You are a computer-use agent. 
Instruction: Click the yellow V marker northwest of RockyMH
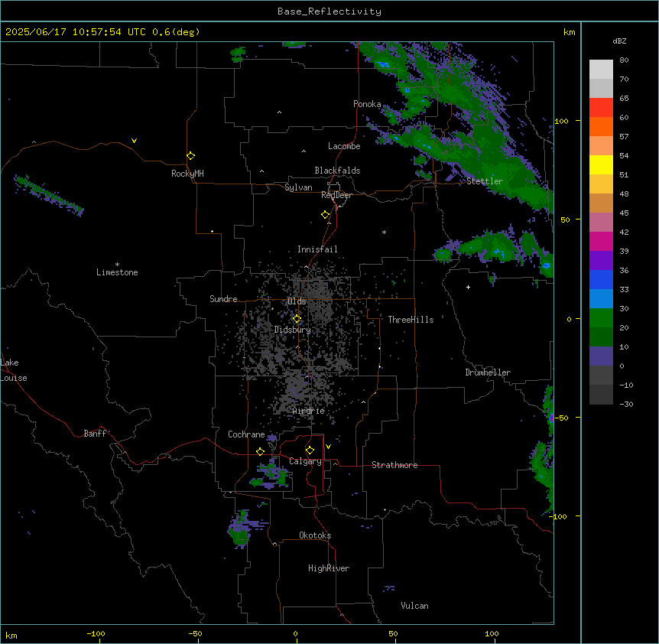pyautogui.click(x=134, y=141)
